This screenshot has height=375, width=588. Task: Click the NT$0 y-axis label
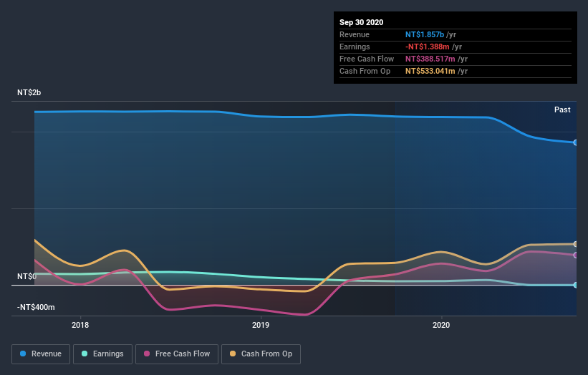(27, 276)
